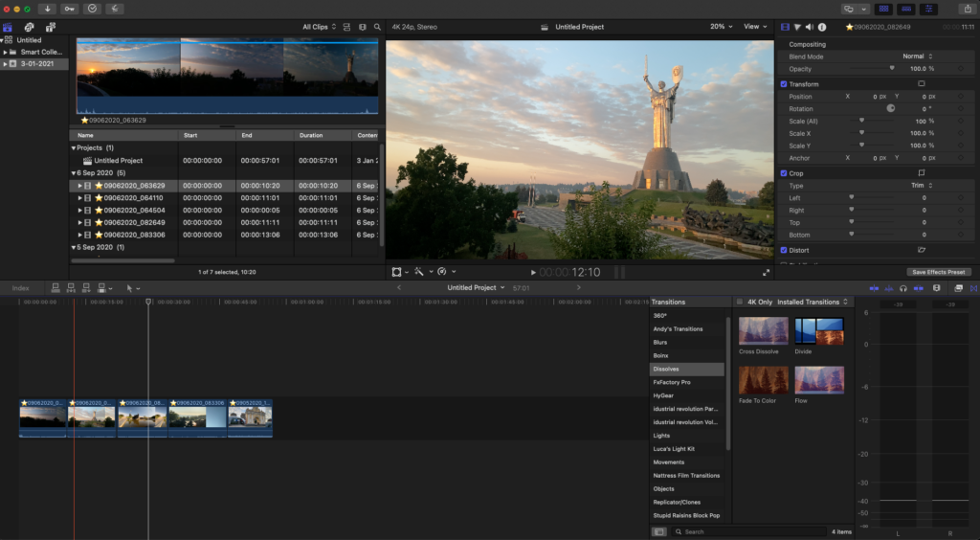Toggle the Timeline panel button
This screenshot has width=980, height=540.
coord(906,9)
